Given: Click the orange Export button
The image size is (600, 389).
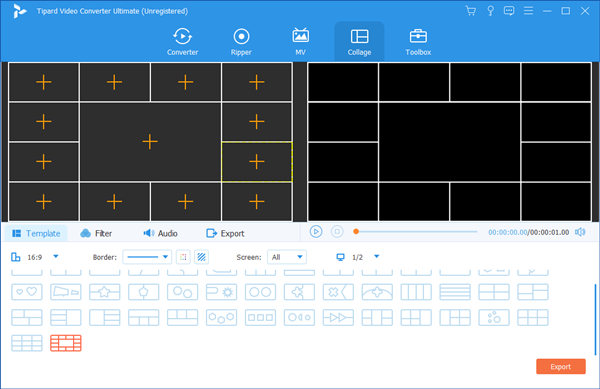Looking at the screenshot, I should (x=561, y=366).
